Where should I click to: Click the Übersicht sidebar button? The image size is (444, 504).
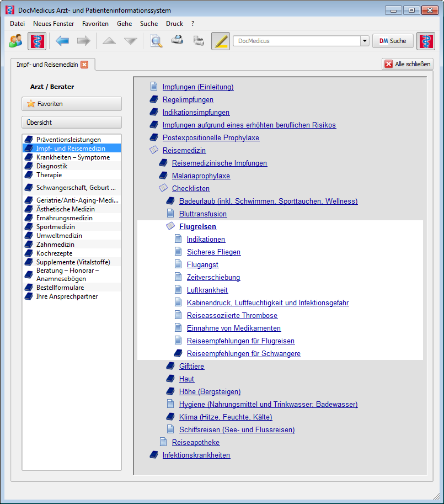(x=72, y=123)
